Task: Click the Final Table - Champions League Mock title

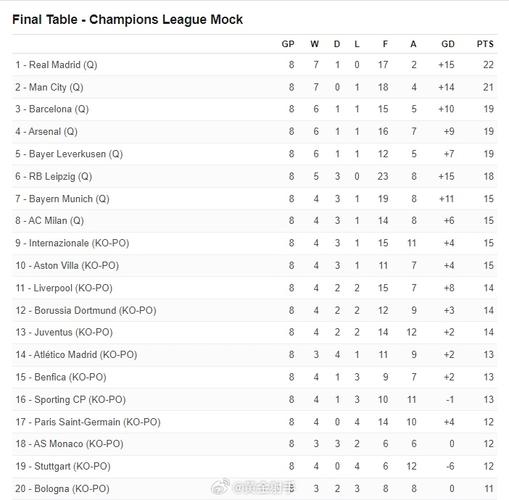Action: click(127, 19)
